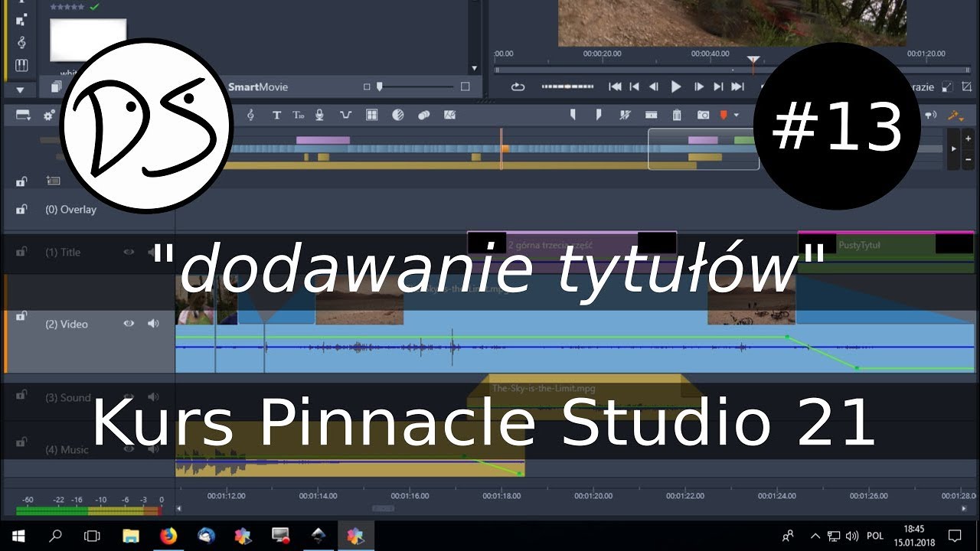Viewport: 980px width, 551px height.
Task: Open the Windows Start menu
Action: [x=18, y=536]
